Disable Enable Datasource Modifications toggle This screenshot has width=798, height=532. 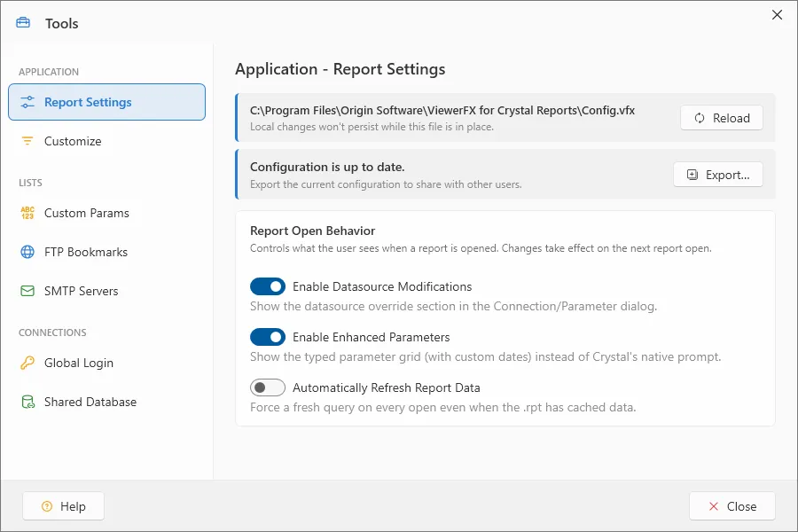coord(268,286)
